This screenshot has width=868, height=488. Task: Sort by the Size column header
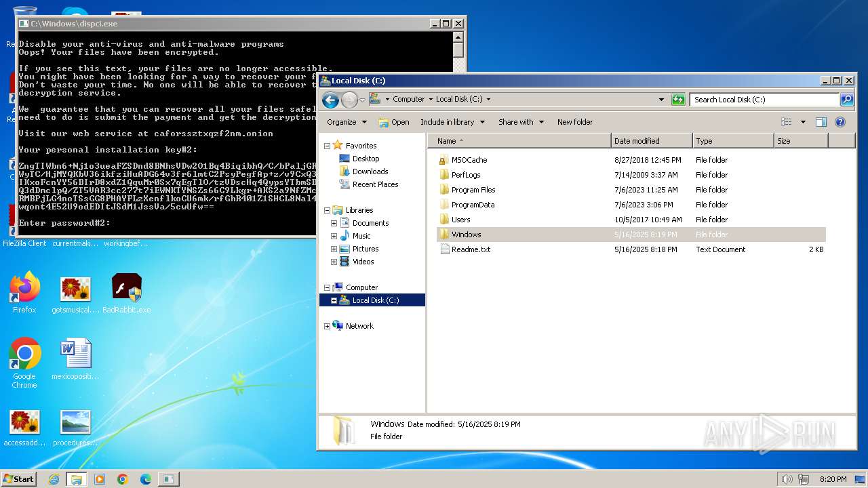(x=801, y=141)
